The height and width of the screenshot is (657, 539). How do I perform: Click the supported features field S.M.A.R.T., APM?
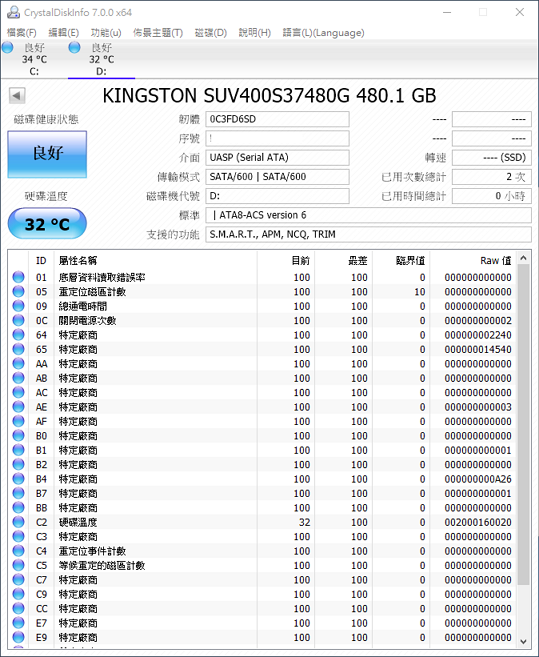368,234
